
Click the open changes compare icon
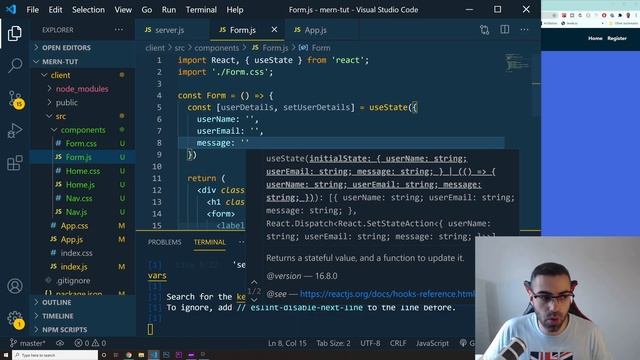[x=484, y=30]
